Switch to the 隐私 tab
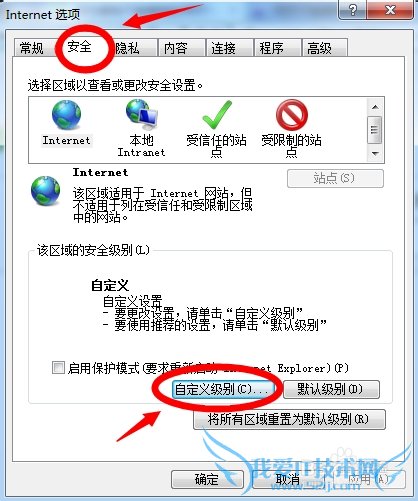 (127, 48)
